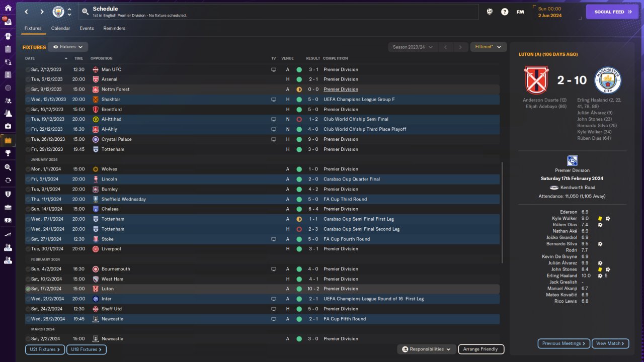Click the Luton crest in match summary
The height and width of the screenshot is (362, 644).
coord(537,80)
